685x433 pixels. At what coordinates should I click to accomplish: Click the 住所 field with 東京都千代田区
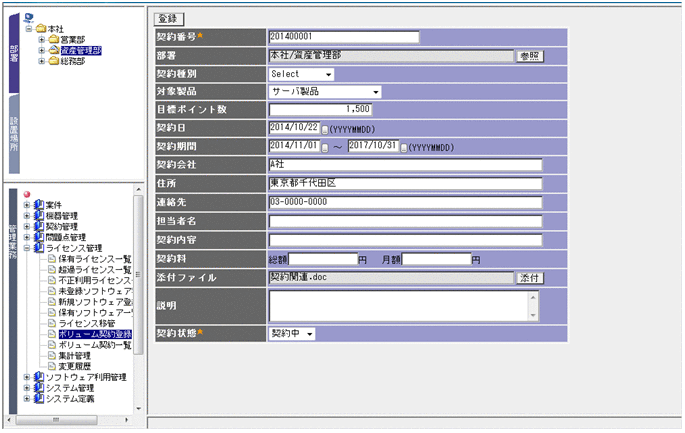tap(405, 183)
